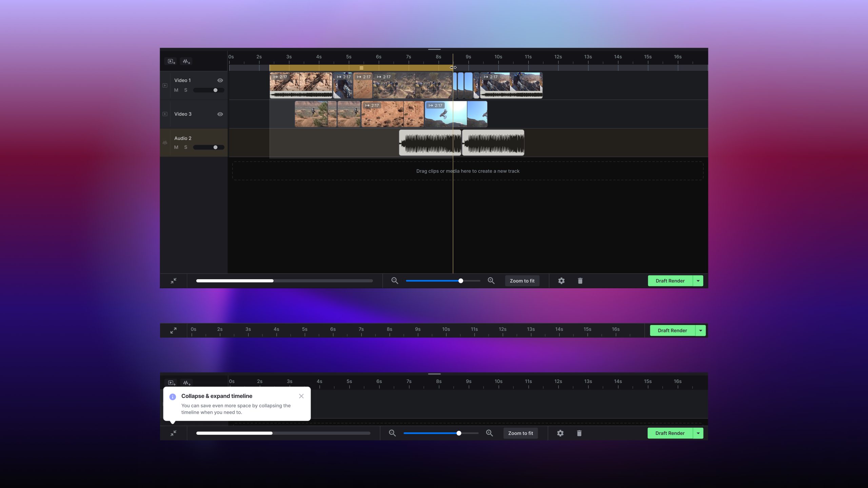
Task: Solo the Video 1 track
Action: 185,90
